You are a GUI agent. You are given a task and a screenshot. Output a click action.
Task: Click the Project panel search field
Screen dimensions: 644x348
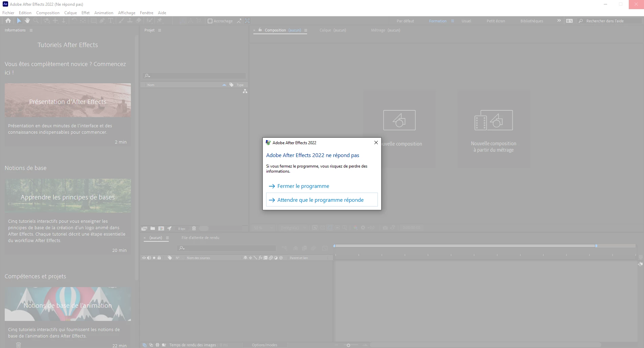coord(194,75)
